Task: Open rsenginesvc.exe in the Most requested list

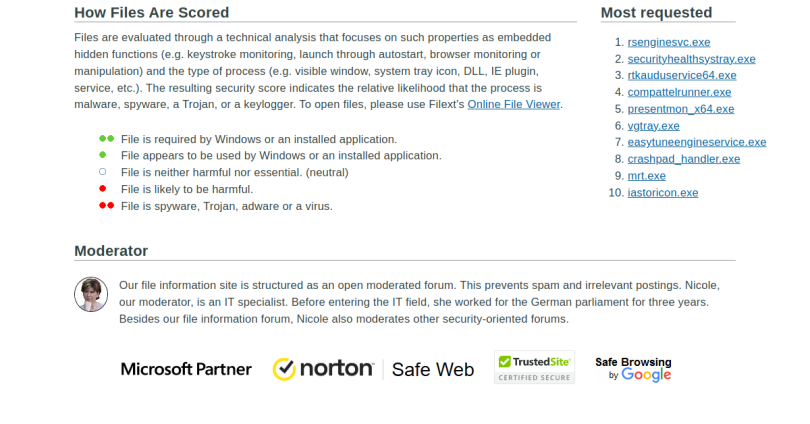Action: pyautogui.click(x=668, y=42)
